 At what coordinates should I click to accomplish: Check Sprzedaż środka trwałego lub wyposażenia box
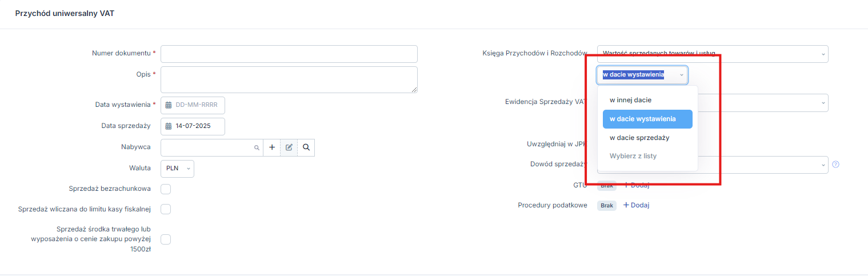[x=166, y=239]
